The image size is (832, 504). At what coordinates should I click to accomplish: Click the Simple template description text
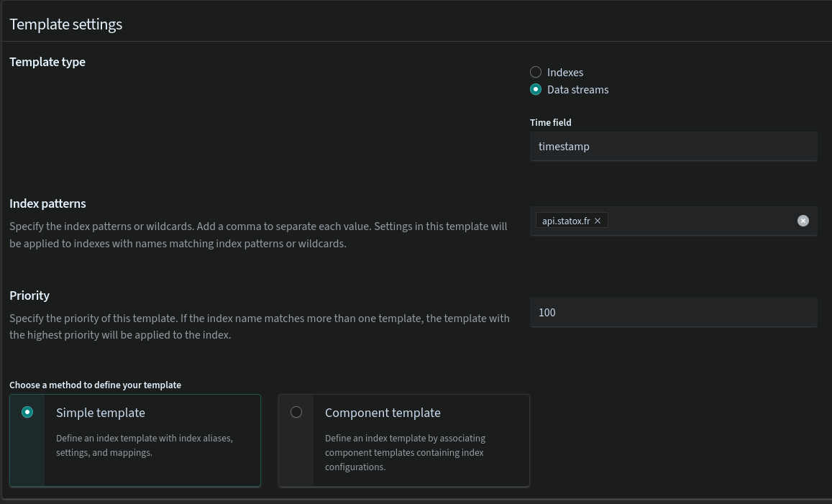pos(145,446)
